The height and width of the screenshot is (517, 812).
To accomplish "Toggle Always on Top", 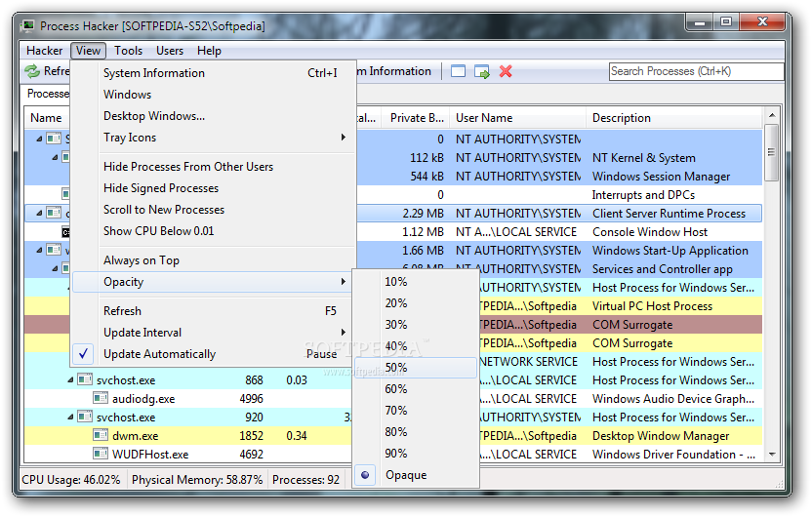I will pyautogui.click(x=214, y=260).
